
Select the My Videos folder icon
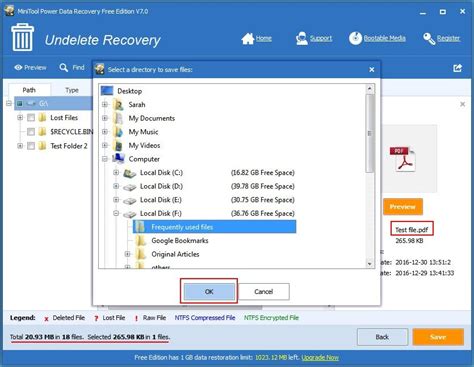coord(118,146)
